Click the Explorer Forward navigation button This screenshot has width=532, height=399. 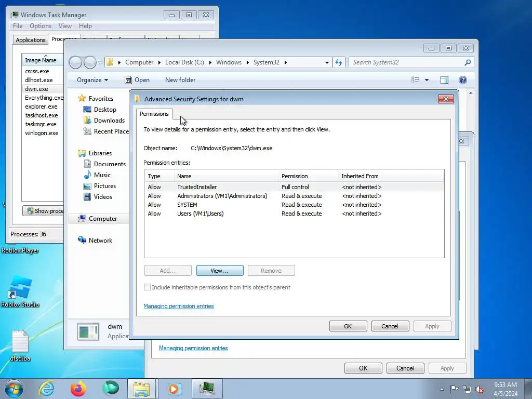click(90, 62)
